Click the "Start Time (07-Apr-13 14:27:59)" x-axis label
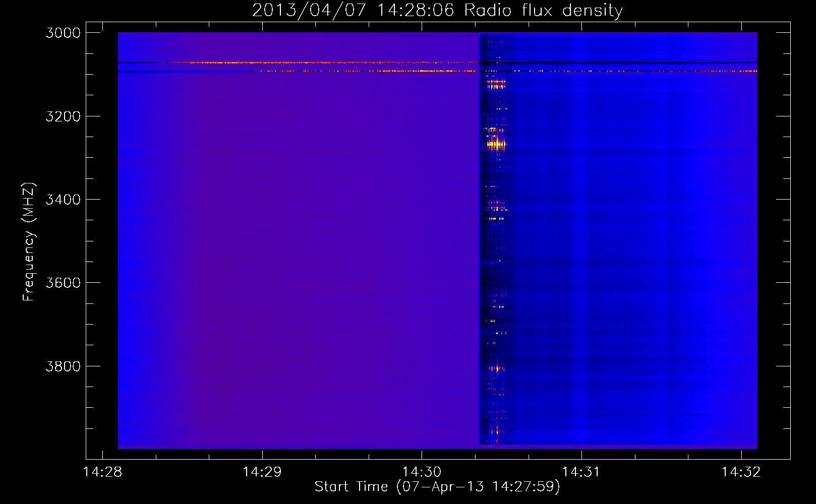 [x=437, y=486]
